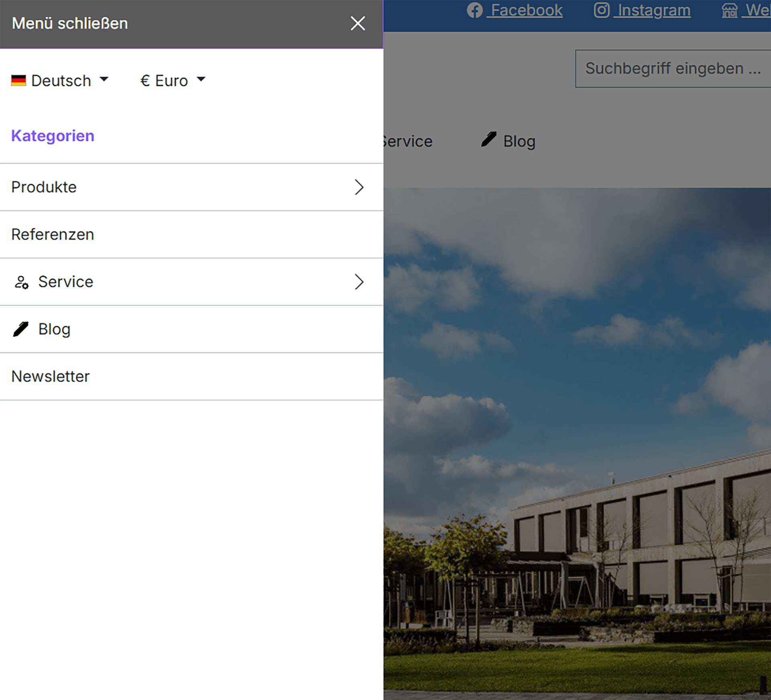Select the Kategorien heading
This screenshot has height=700, width=771.
(53, 136)
